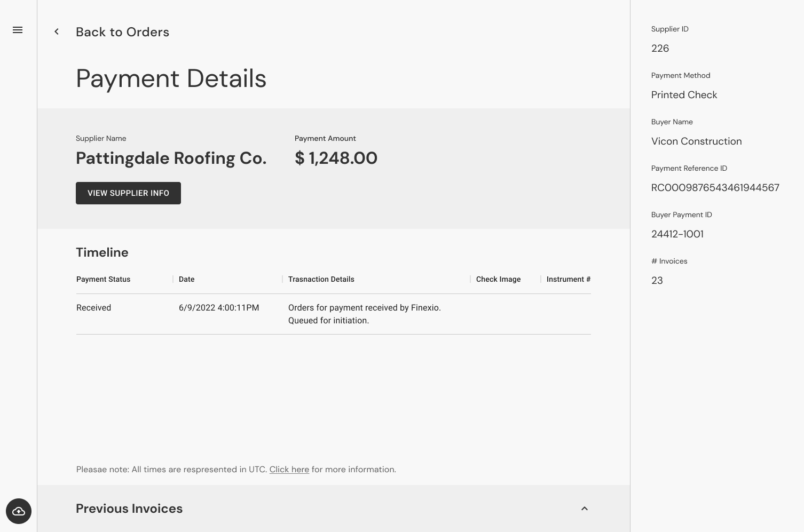Click the Timeline section heading

click(102, 252)
